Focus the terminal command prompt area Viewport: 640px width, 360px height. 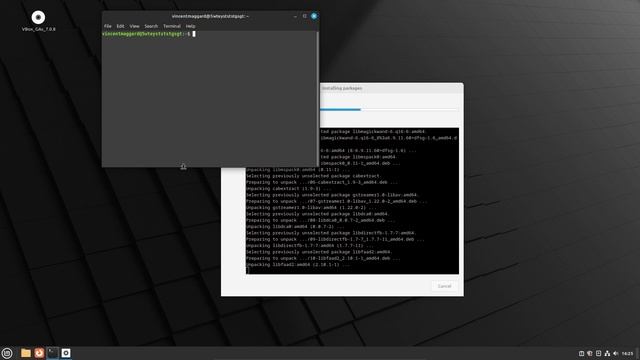coord(209,98)
